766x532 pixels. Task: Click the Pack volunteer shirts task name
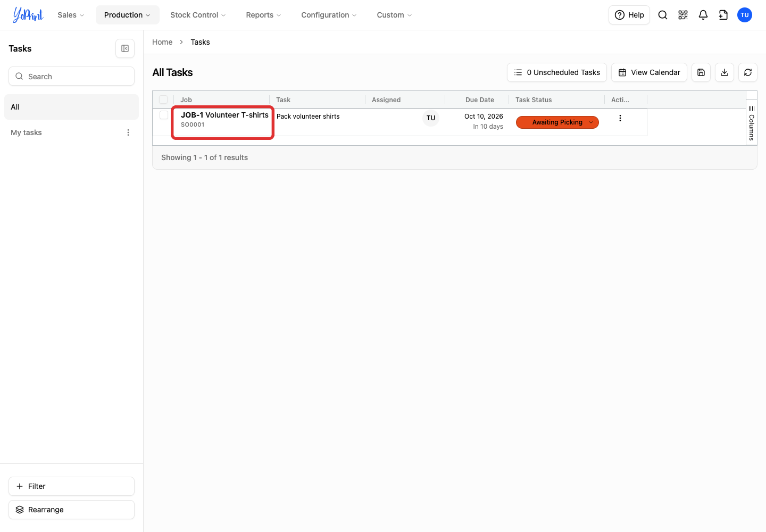[x=308, y=117]
